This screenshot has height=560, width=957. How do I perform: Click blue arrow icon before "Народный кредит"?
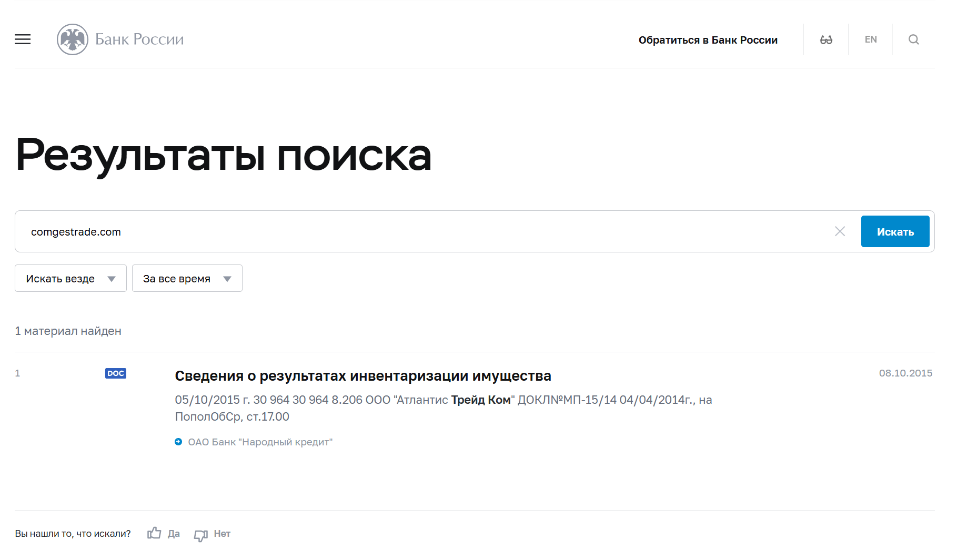tap(178, 442)
